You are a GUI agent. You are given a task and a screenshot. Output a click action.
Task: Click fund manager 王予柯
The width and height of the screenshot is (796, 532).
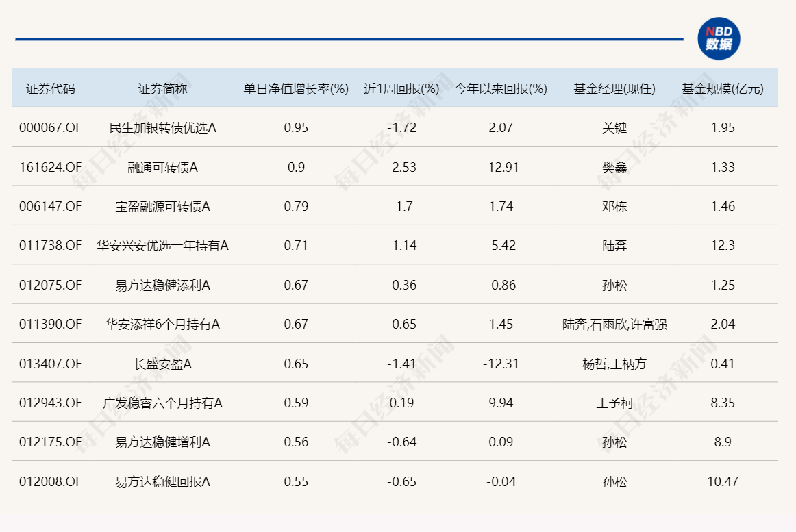click(x=614, y=403)
